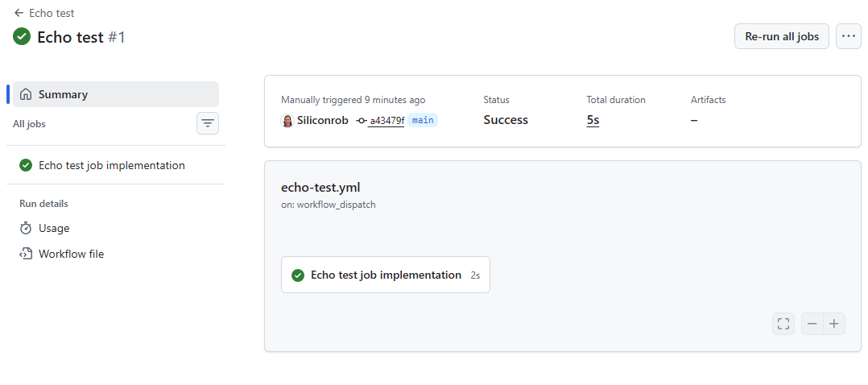Zoom out the workflow graph
868x385 pixels.
coord(812,324)
